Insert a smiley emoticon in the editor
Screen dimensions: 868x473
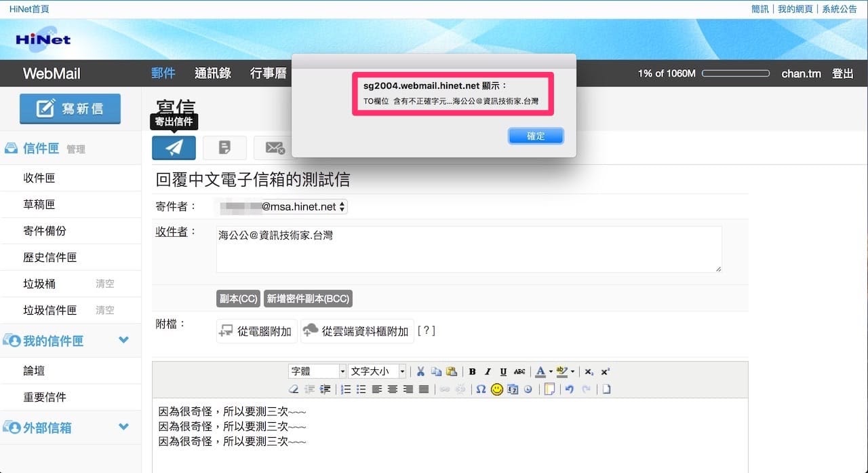coord(496,389)
